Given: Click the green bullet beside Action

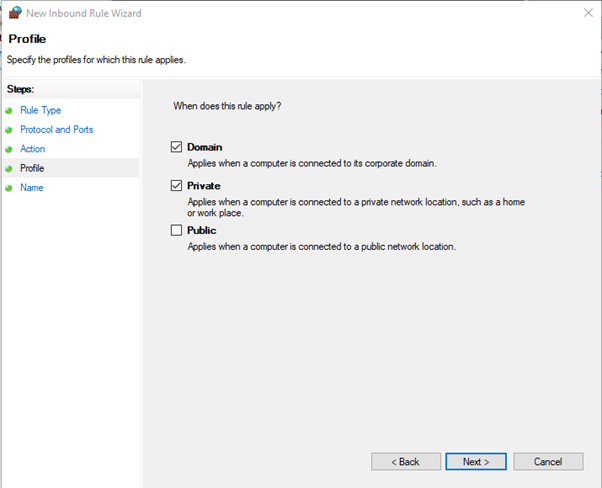Looking at the screenshot, I should (9, 149).
